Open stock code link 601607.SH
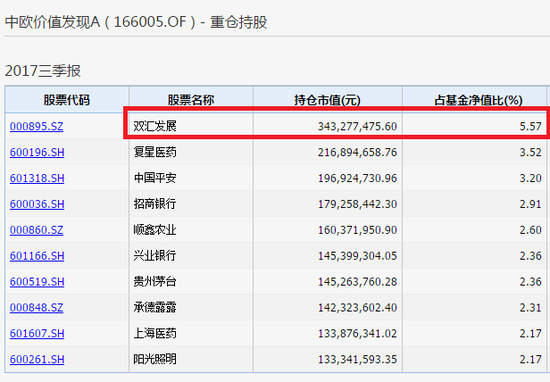This screenshot has width=550, height=382. [37, 333]
